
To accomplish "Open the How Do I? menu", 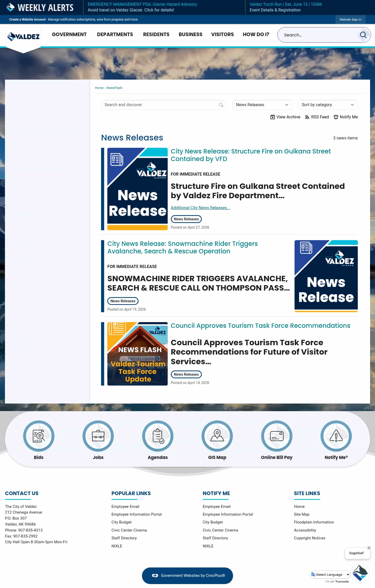I will 256,34.
